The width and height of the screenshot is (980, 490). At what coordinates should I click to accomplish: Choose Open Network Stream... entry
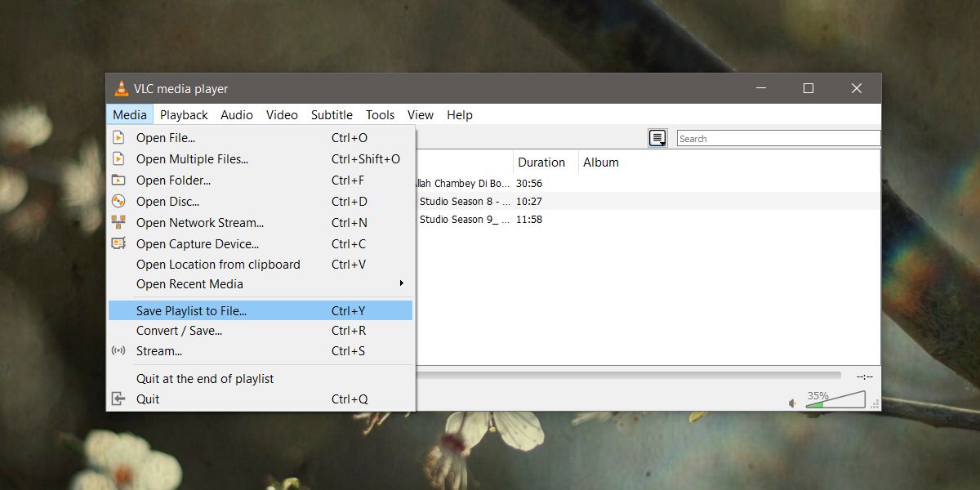point(261,222)
